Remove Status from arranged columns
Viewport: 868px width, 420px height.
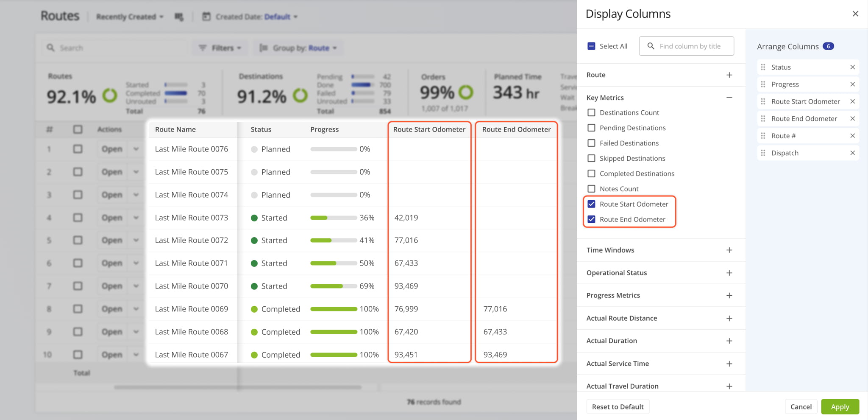[x=852, y=67]
